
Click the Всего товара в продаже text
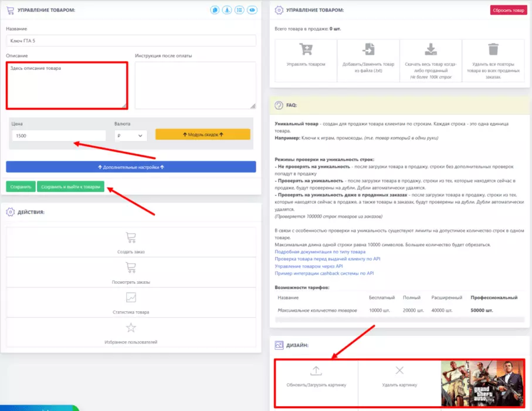coord(308,29)
